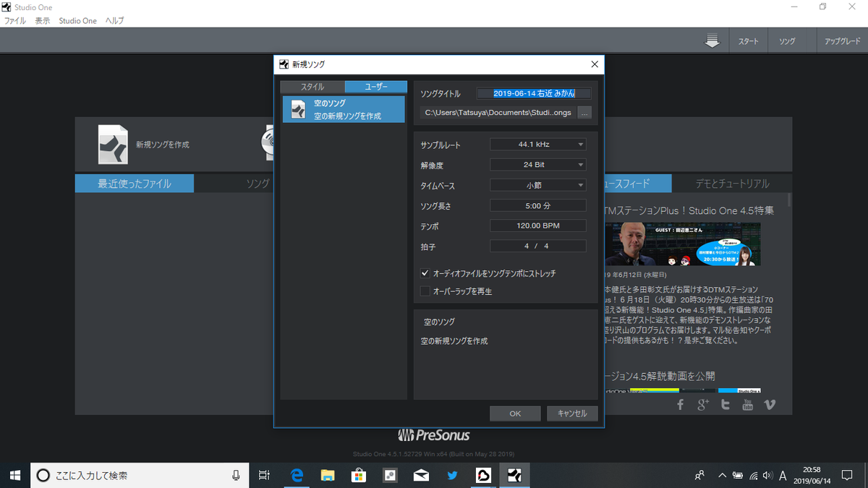Confirm new song with OK button
The height and width of the screenshot is (488, 868).
coord(515,414)
